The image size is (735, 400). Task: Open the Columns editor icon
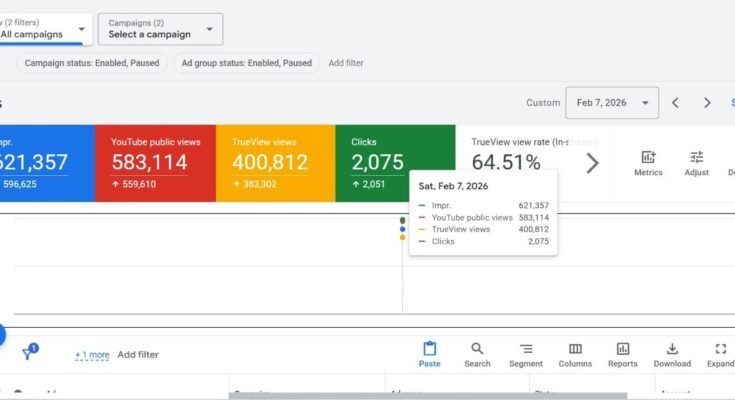click(x=575, y=349)
